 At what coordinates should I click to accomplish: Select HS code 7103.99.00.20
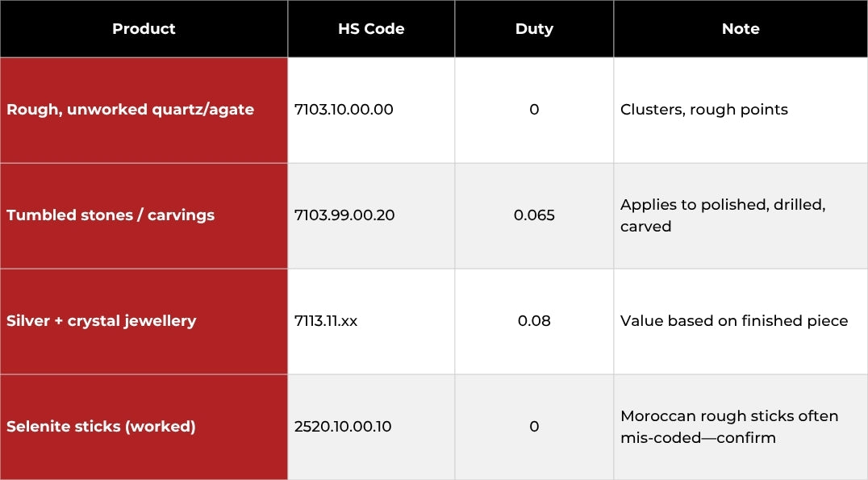pos(344,215)
